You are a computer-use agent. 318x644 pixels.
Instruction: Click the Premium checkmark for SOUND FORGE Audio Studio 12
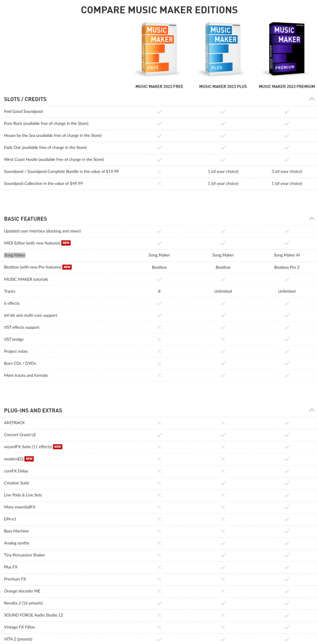[x=287, y=615]
